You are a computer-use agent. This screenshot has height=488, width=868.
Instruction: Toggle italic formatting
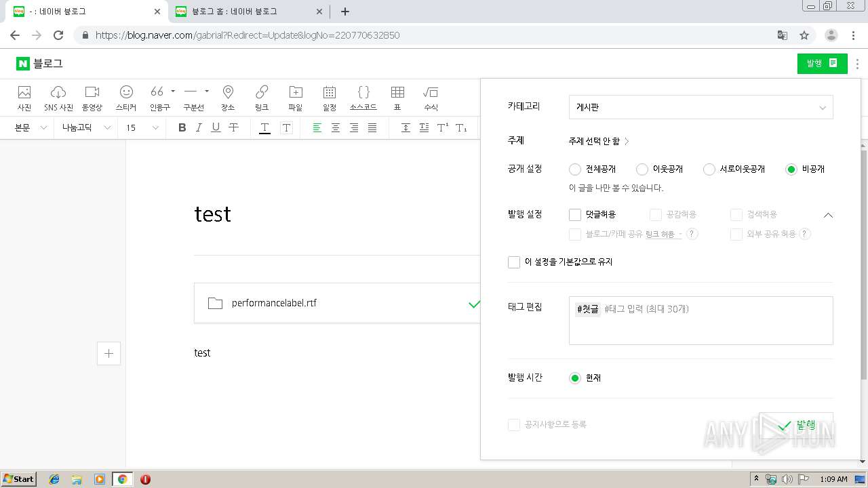(x=199, y=127)
